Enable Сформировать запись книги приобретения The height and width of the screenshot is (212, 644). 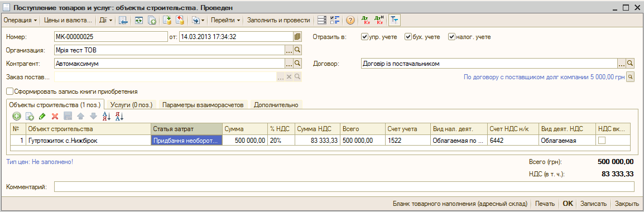[10, 91]
